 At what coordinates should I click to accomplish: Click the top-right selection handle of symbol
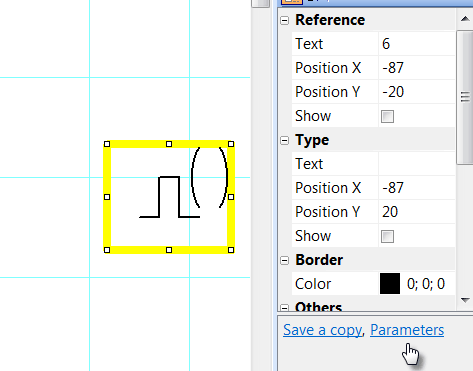pyautogui.click(x=231, y=144)
